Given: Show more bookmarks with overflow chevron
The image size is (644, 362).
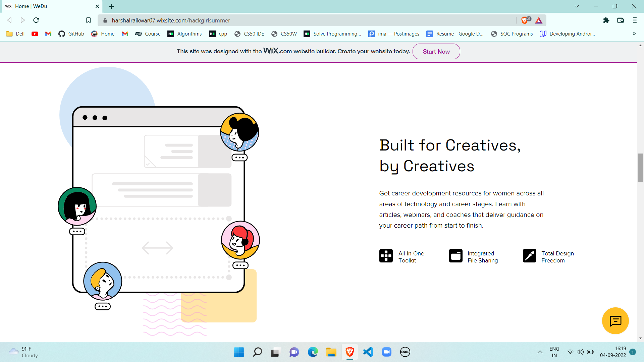Looking at the screenshot, I should (x=634, y=34).
